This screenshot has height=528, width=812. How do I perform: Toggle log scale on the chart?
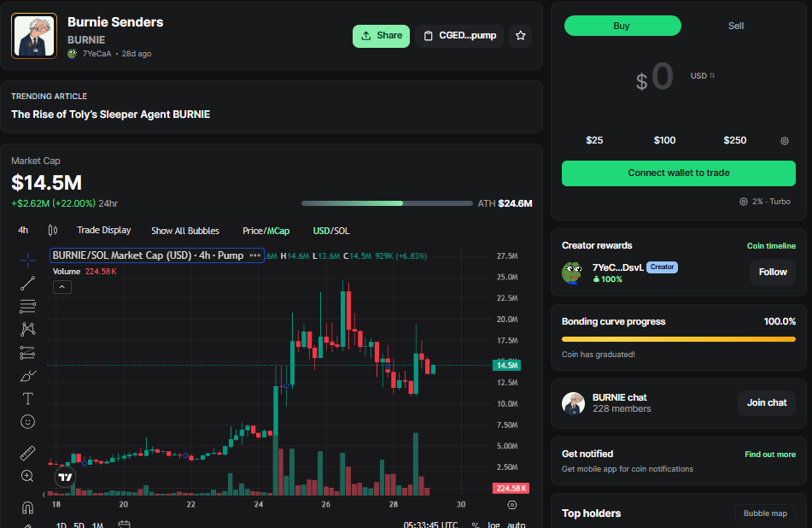click(494, 523)
